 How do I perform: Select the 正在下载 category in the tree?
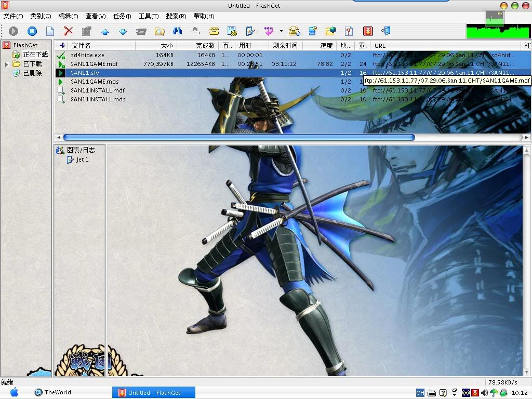(35, 55)
